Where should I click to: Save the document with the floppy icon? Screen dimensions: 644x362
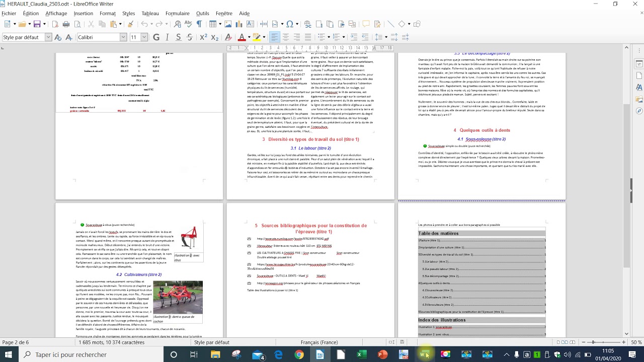[x=37, y=24]
